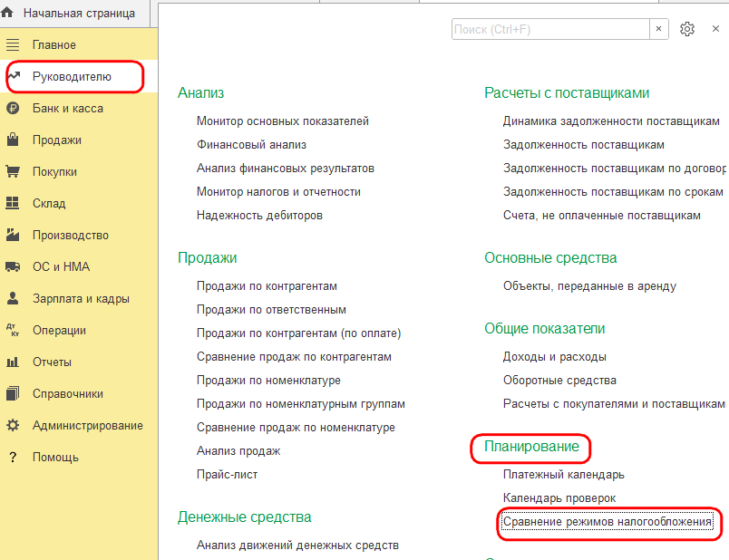Open Финансовый анализ report

[251, 145]
